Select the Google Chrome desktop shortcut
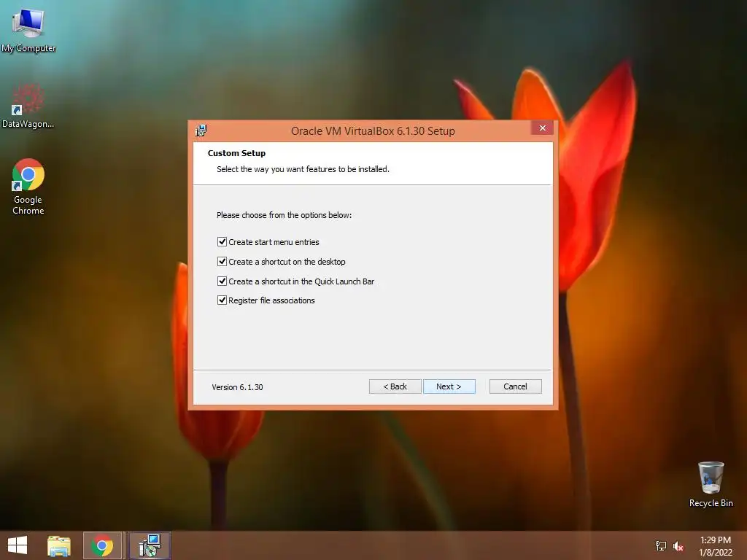Screen dimensions: 747x560 point(28,186)
